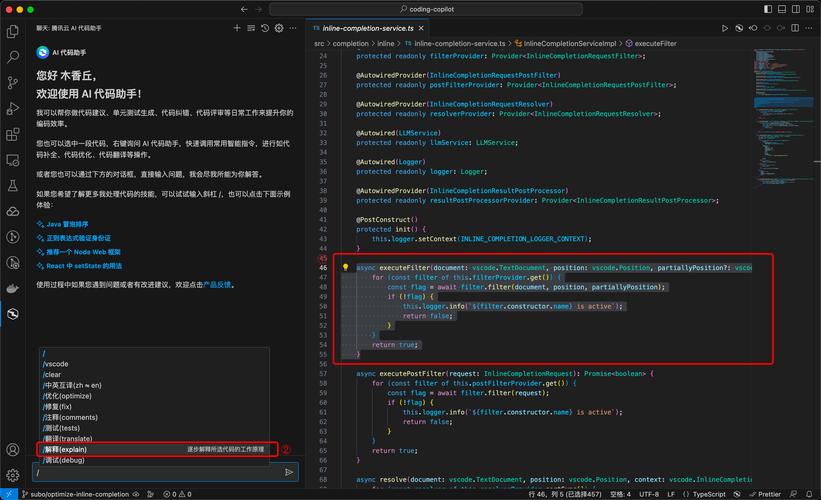The image size is (821, 500).
Task: Open the Search view in activity bar
Action: (13, 57)
